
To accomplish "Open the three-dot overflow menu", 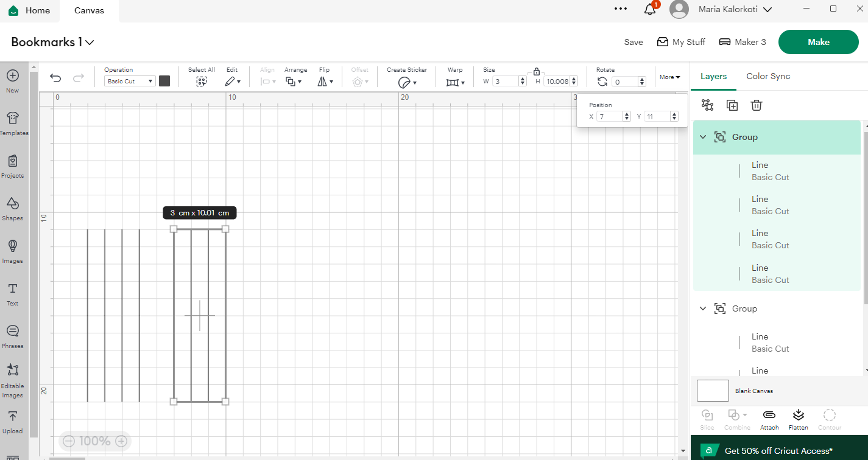I will click(x=621, y=9).
